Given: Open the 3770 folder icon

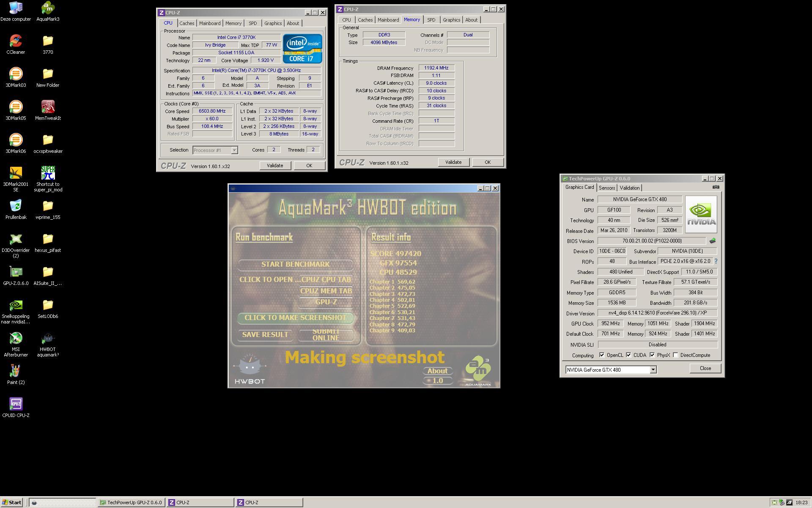Looking at the screenshot, I should pos(48,44).
